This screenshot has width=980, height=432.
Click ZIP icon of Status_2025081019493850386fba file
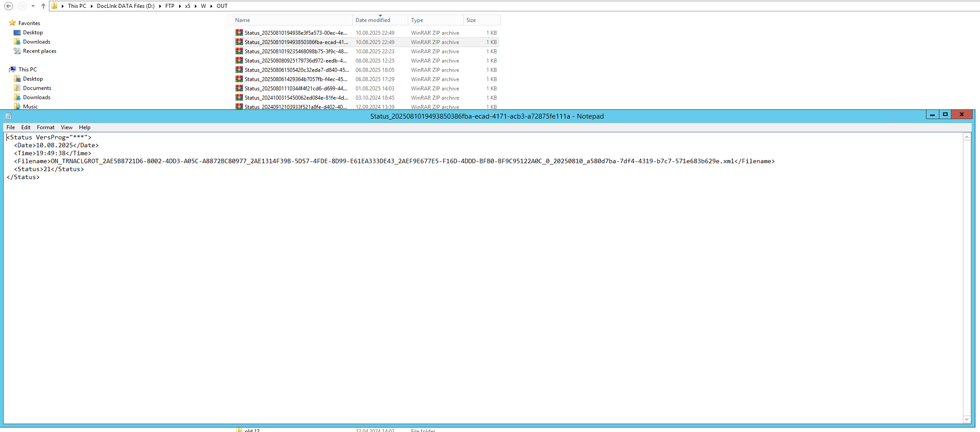[x=239, y=42]
